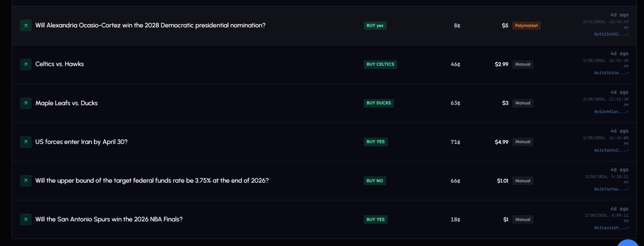Open the Spurs NBA Finals market arrow icon

25,219
